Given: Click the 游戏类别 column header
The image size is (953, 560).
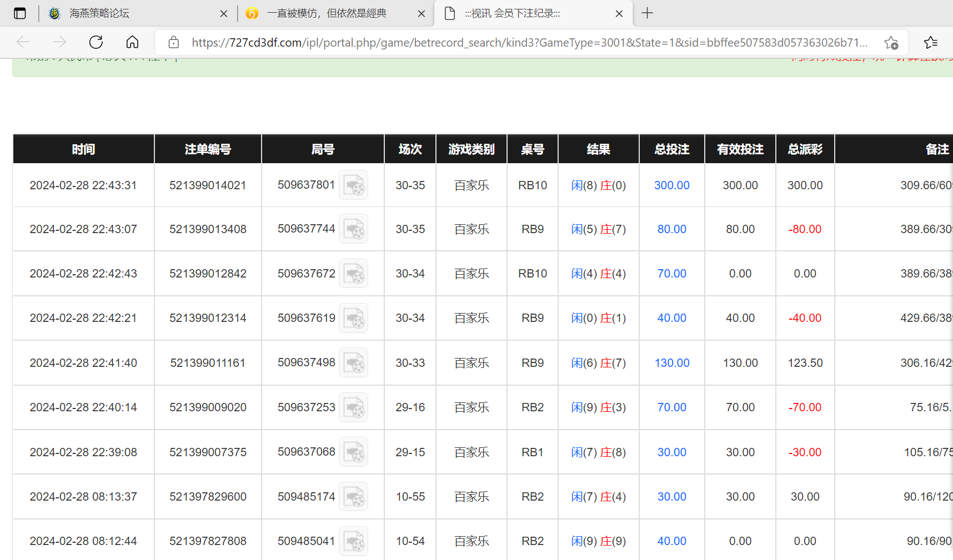Looking at the screenshot, I should pyautogui.click(x=472, y=149).
